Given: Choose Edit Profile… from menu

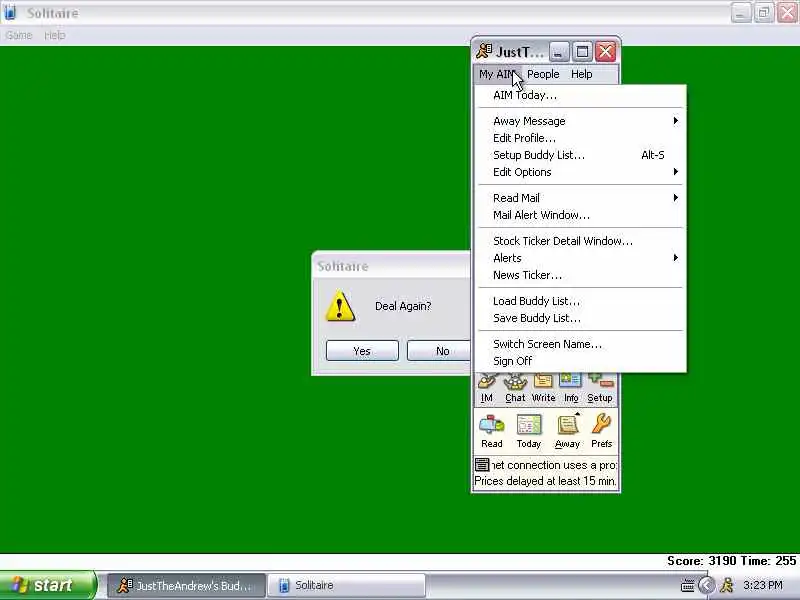Looking at the screenshot, I should point(581,138).
